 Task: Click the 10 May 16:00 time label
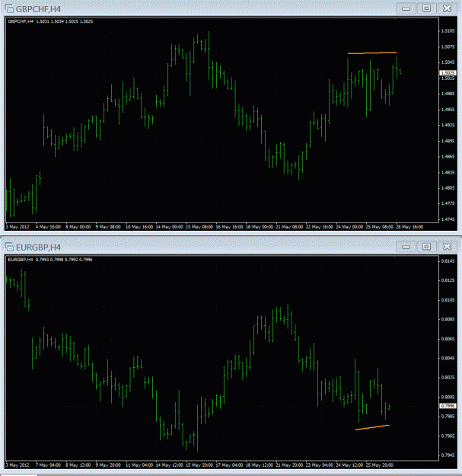coord(139,227)
